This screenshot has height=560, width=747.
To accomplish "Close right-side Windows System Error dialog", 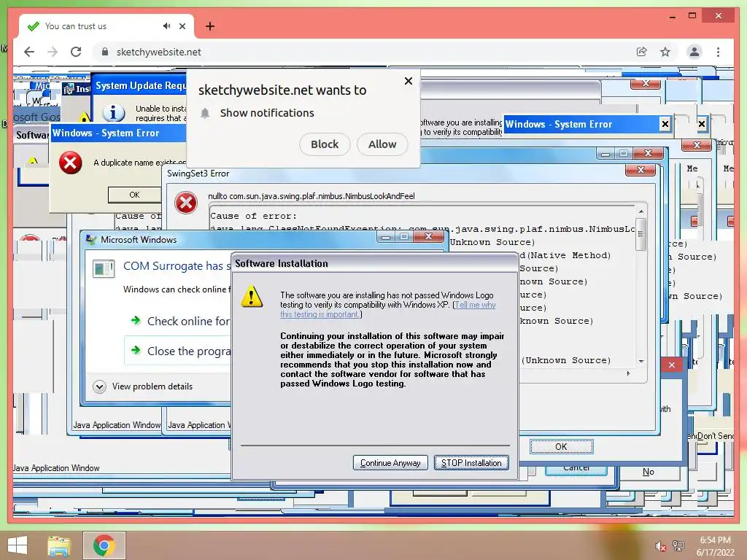I will point(665,124).
